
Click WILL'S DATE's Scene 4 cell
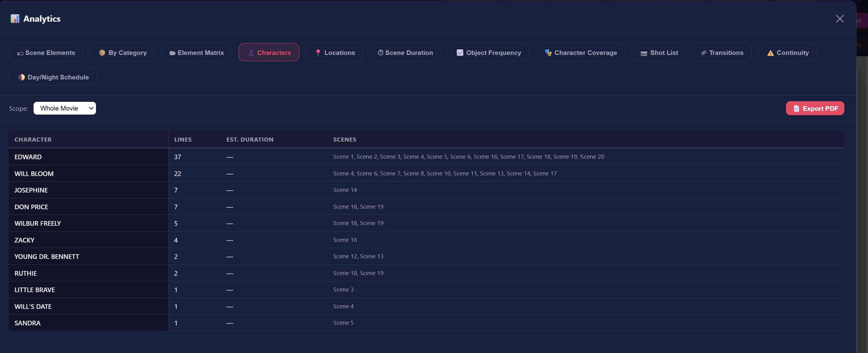tap(343, 306)
